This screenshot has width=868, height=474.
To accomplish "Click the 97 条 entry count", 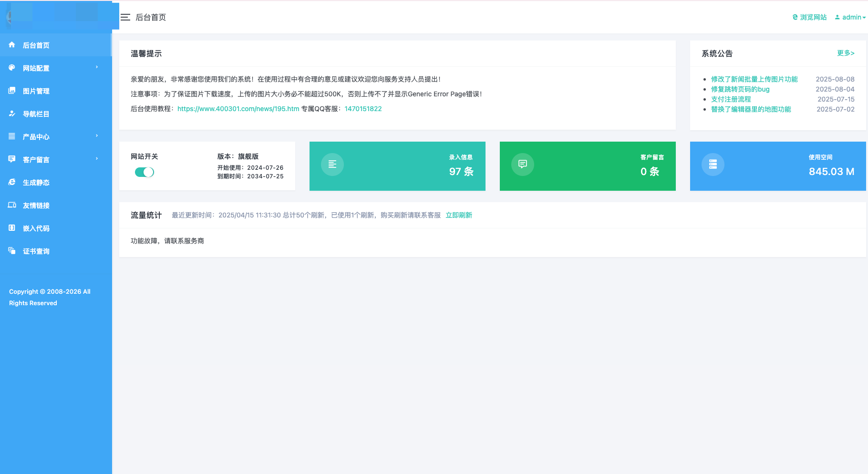I will [x=461, y=172].
